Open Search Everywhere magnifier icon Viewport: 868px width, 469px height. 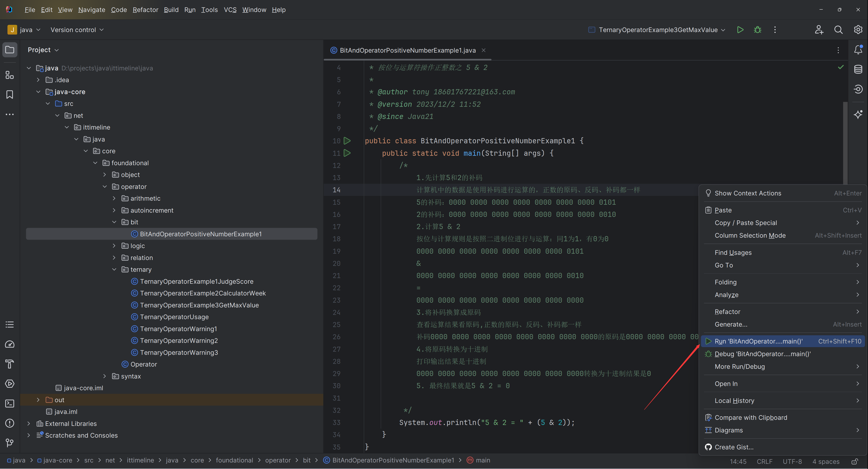(x=838, y=30)
